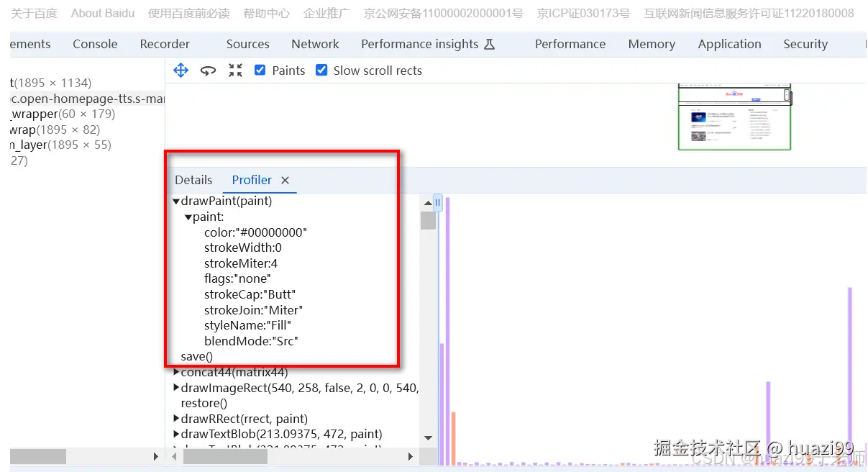The height and width of the screenshot is (472, 868).
Task: Close the Profiler tab with X
Action: coord(285,180)
